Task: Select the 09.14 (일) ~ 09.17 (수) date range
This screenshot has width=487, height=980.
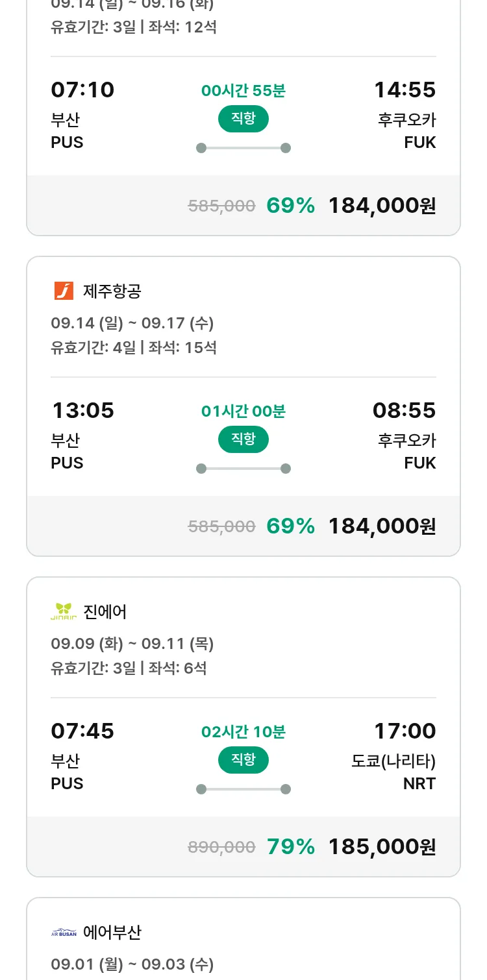Action: 132,323
